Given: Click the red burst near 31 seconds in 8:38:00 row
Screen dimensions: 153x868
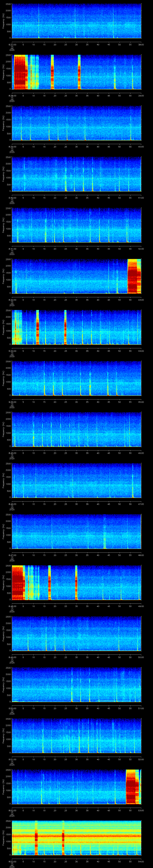Looking at the screenshot, I should (x=79, y=72).
